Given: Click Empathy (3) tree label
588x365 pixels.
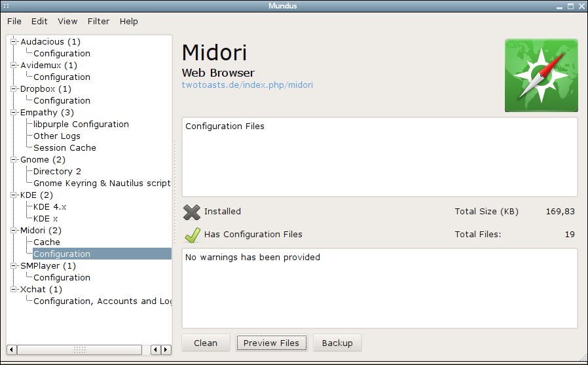Looking at the screenshot, I should pos(47,113).
